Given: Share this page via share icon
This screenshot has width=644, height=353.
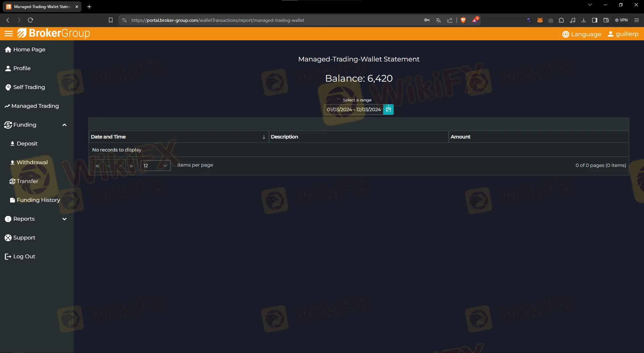Looking at the screenshot, I should (x=450, y=20).
